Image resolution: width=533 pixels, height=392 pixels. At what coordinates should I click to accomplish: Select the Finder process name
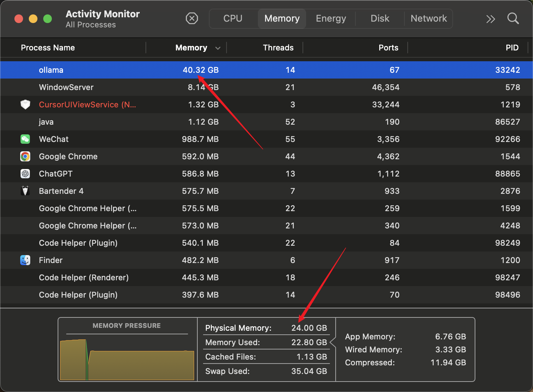pyautogui.click(x=51, y=260)
